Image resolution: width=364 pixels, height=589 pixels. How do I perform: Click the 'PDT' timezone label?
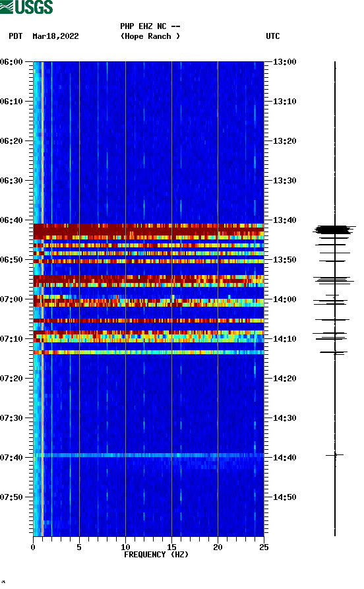15,36
